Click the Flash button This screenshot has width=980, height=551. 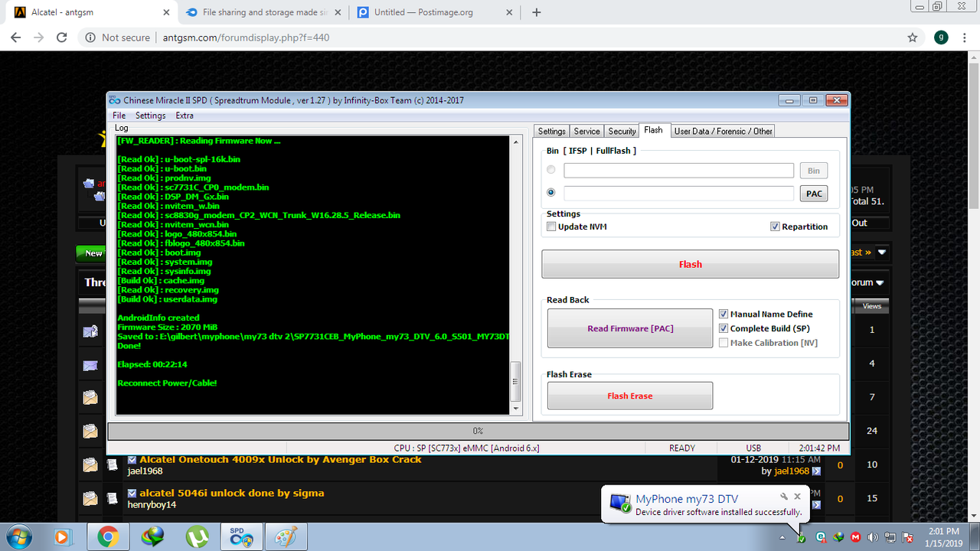click(x=690, y=264)
